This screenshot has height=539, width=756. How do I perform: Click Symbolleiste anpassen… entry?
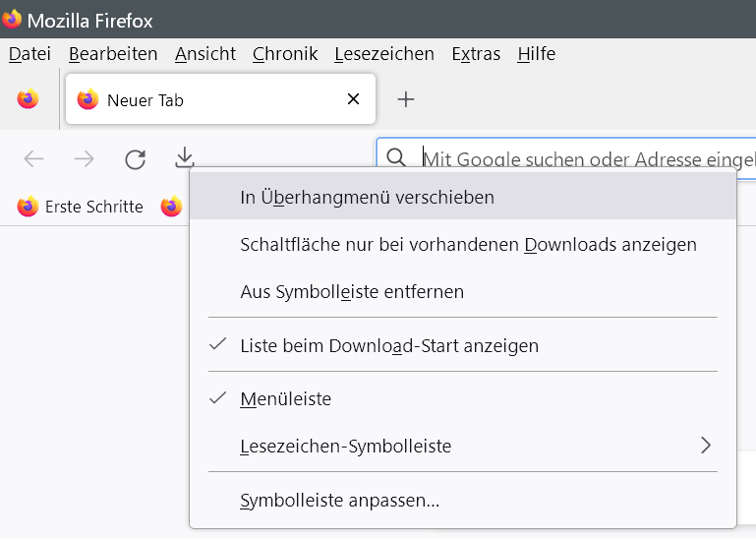coord(339,501)
